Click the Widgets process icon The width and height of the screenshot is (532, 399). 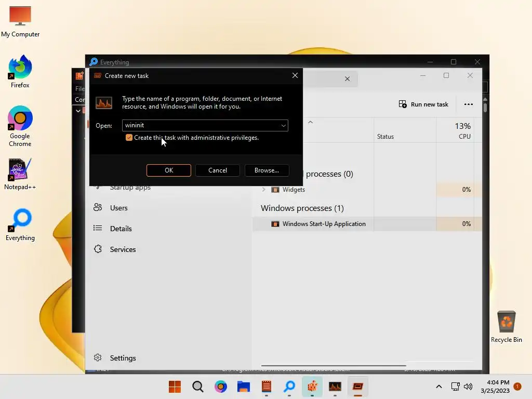tap(275, 190)
